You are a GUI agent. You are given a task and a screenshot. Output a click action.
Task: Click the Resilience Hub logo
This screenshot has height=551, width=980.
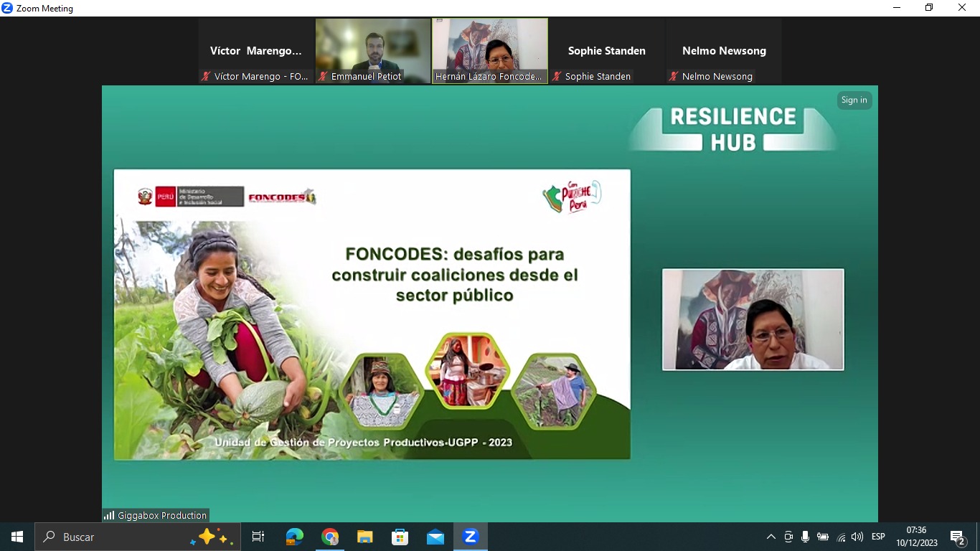(733, 128)
